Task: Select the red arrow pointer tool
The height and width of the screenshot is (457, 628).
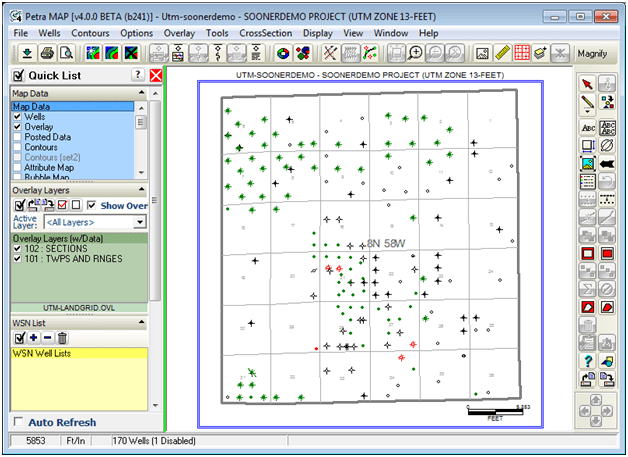Action: click(587, 84)
